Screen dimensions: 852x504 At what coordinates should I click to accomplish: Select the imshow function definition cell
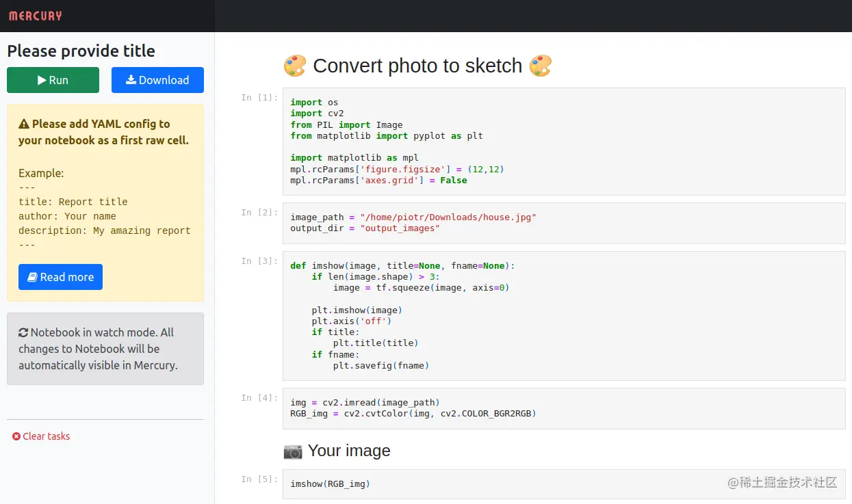click(x=564, y=316)
